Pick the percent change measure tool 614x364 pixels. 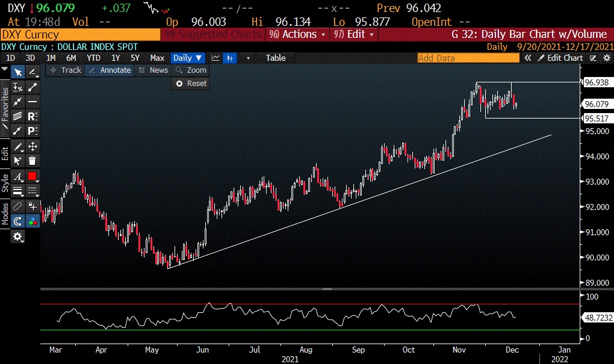18,87
